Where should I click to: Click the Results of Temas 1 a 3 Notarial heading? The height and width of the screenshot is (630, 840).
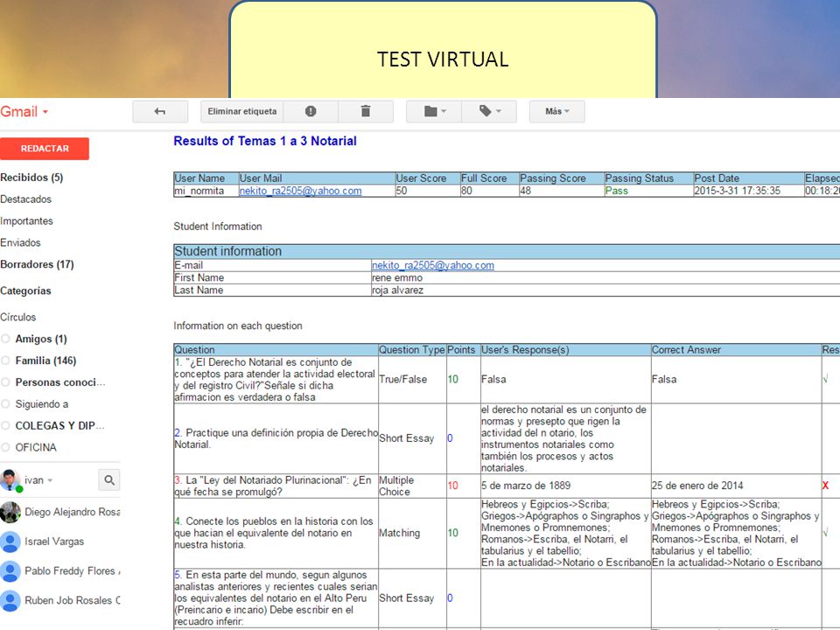tap(265, 141)
